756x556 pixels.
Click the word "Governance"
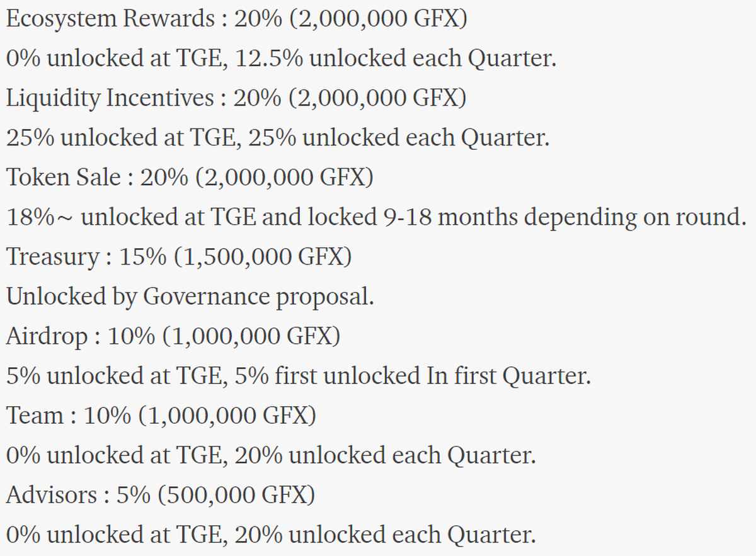pyautogui.click(x=206, y=297)
